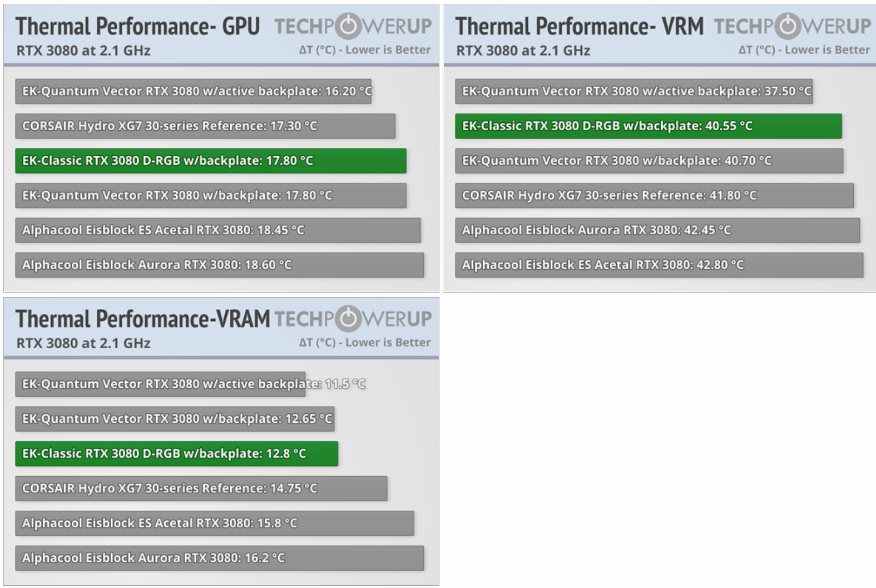Click the EK-Quantum active backplate 16.20 °C bar
The height and width of the screenshot is (588, 876).
193,91
